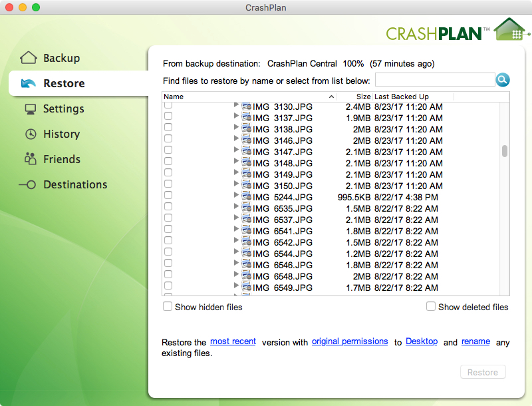Expand the IMG_6535.JPG disclosure triangle
Viewport: 532px width, 406px height.
pos(236,206)
